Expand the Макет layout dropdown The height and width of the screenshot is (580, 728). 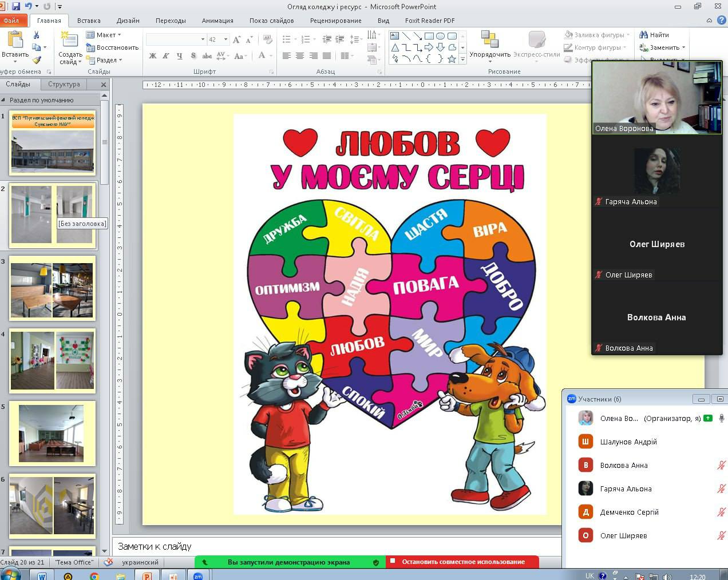(x=104, y=35)
